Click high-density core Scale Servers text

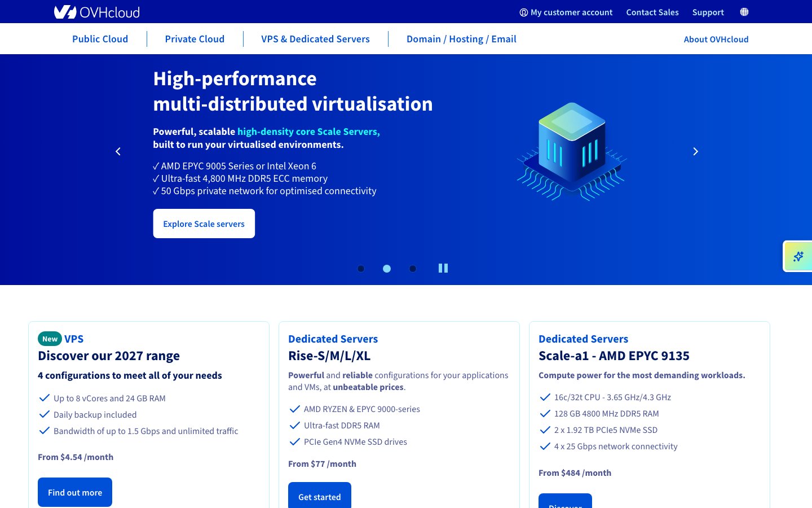point(308,132)
